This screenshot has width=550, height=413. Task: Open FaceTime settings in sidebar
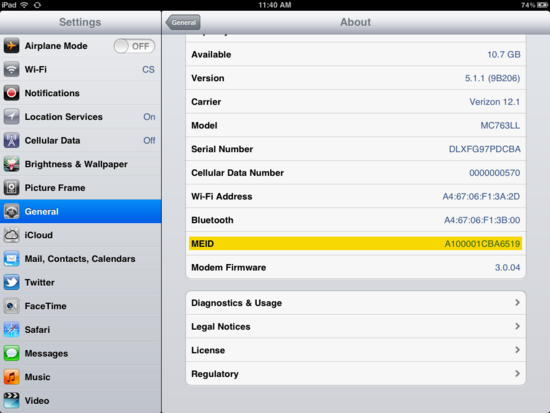click(81, 306)
